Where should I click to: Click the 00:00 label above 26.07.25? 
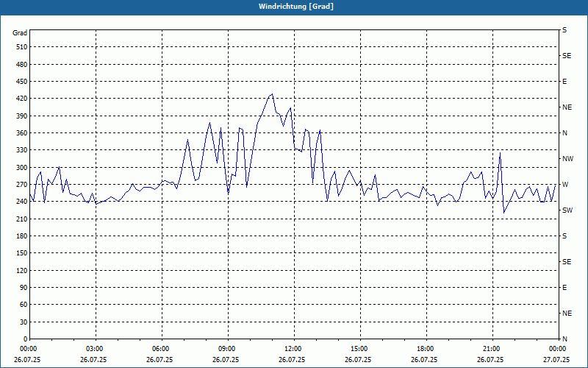tap(29, 349)
